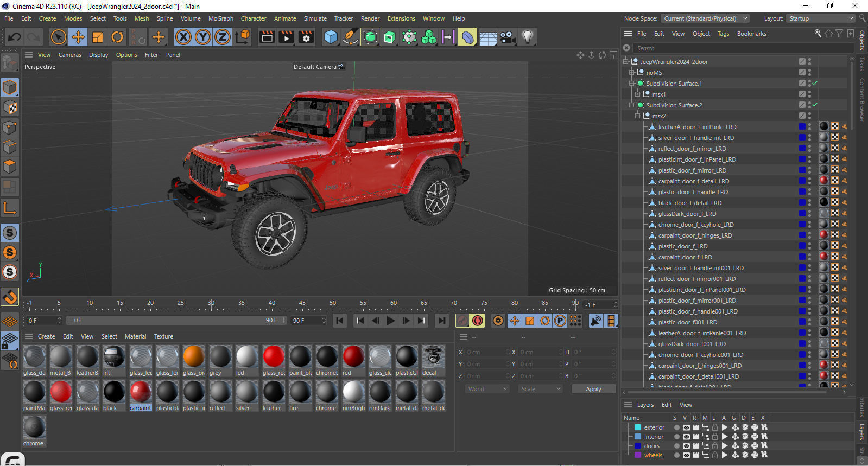
Task: Add a Floor environment object
Action: click(x=488, y=37)
